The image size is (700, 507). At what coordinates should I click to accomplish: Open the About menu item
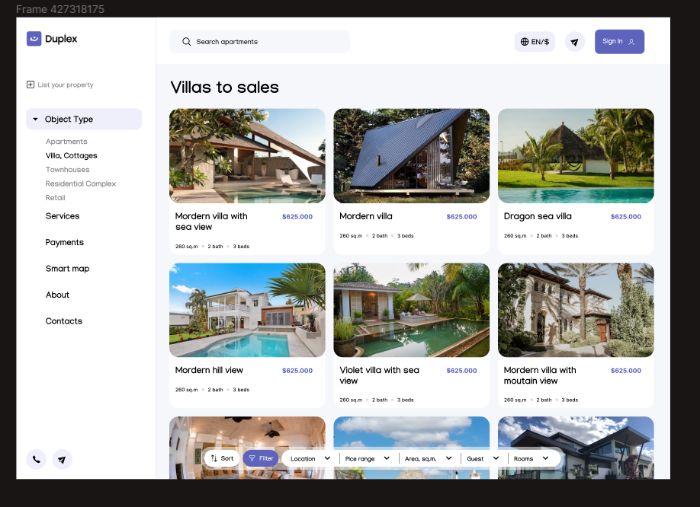pyautogui.click(x=58, y=295)
